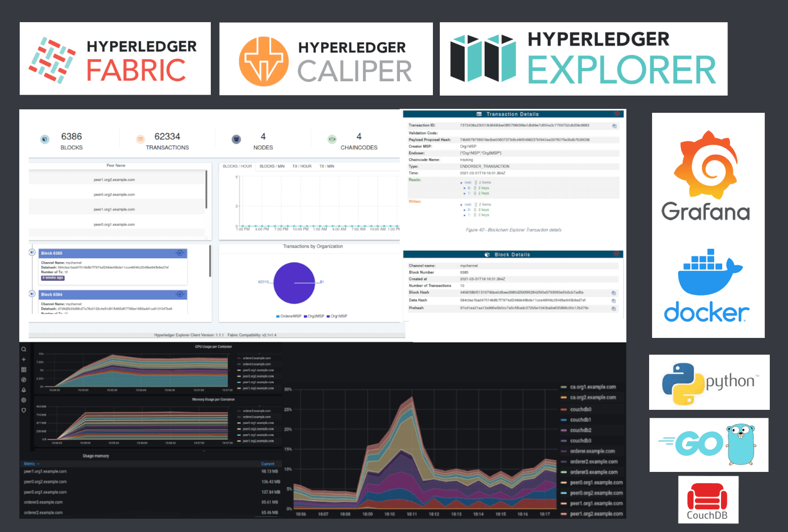Click the link icon on the Block 6385 header
This screenshot has width=788, height=532.
pos(180,253)
